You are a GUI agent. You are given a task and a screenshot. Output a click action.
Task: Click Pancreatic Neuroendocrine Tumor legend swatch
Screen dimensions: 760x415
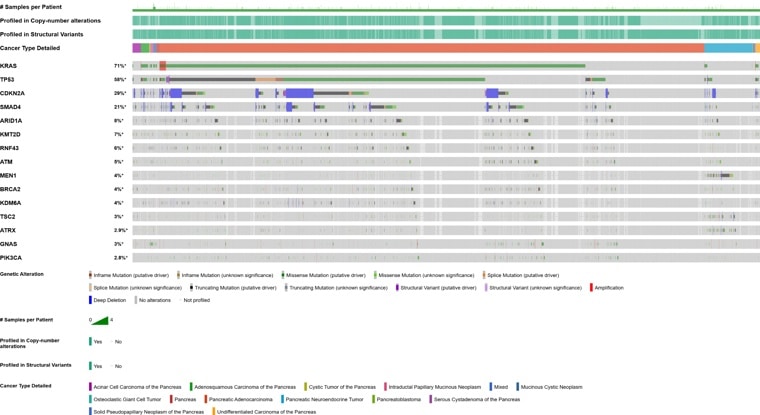pyautogui.click(x=283, y=399)
